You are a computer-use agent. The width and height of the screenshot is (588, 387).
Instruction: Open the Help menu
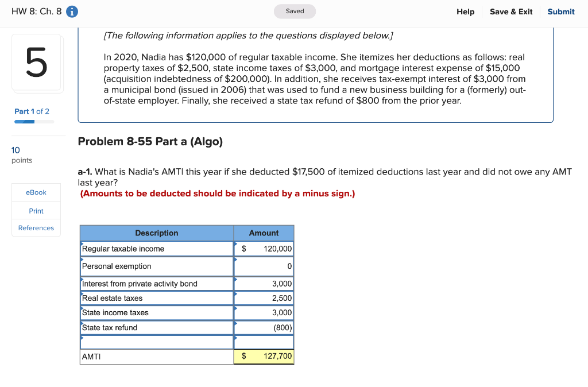(x=465, y=11)
